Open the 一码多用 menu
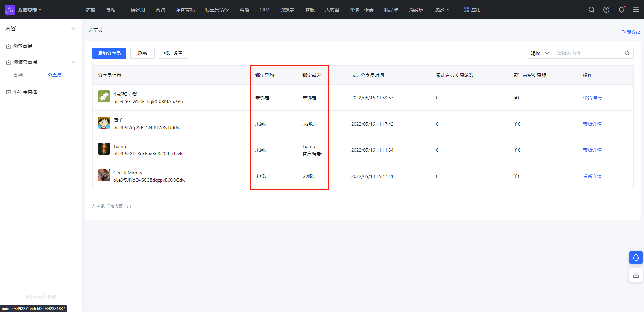The height and width of the screenshot is (312, 644). tap(136, 10)
